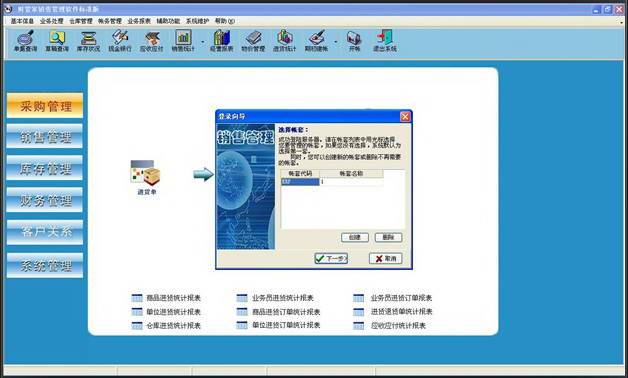
Task: Open 仓库进货统计报表 report link
Action: (x=173, y=326)
